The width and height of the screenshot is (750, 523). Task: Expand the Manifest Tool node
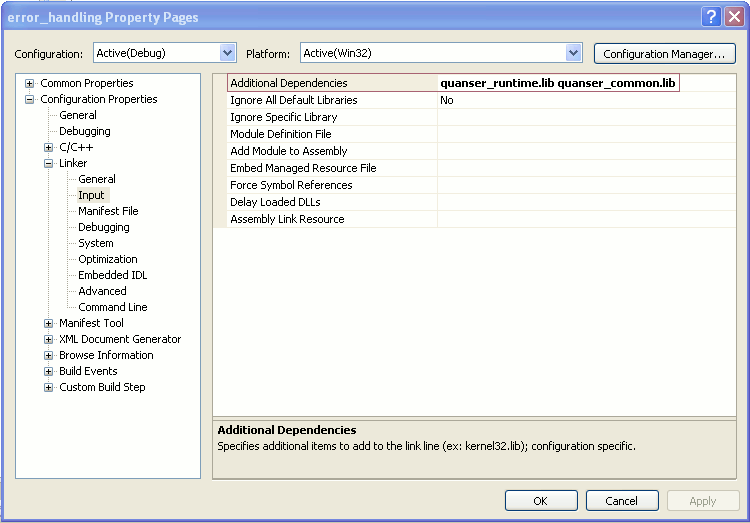pos(48,323)
